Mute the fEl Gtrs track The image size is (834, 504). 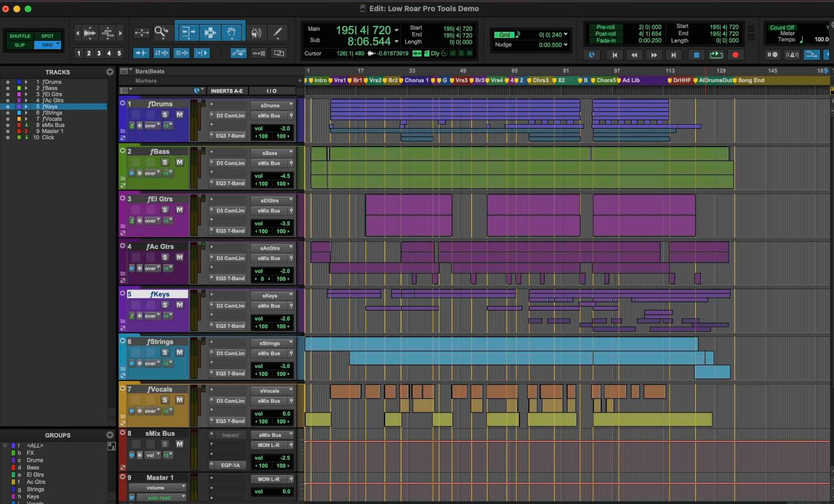(x=179, y=210)
